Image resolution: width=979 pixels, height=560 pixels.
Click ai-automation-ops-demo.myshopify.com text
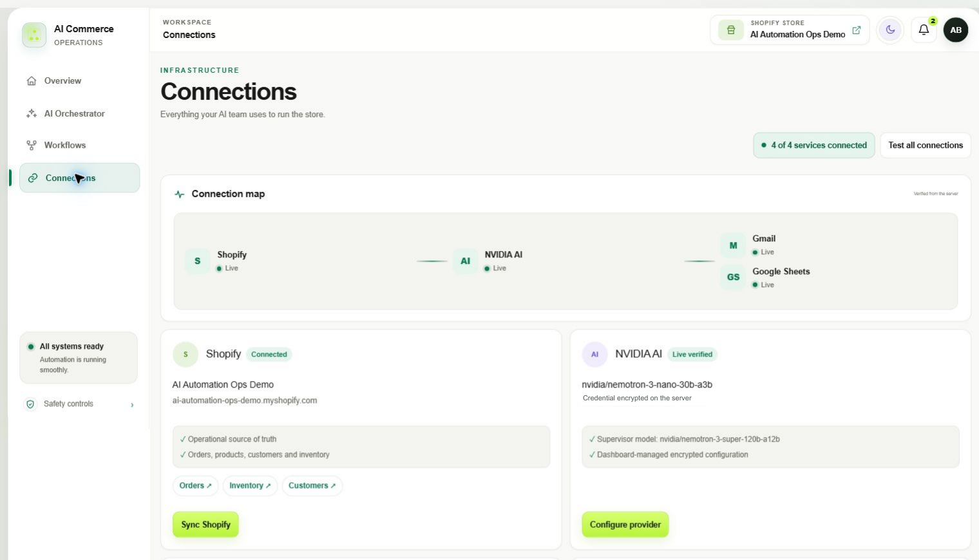coord(245,400)
